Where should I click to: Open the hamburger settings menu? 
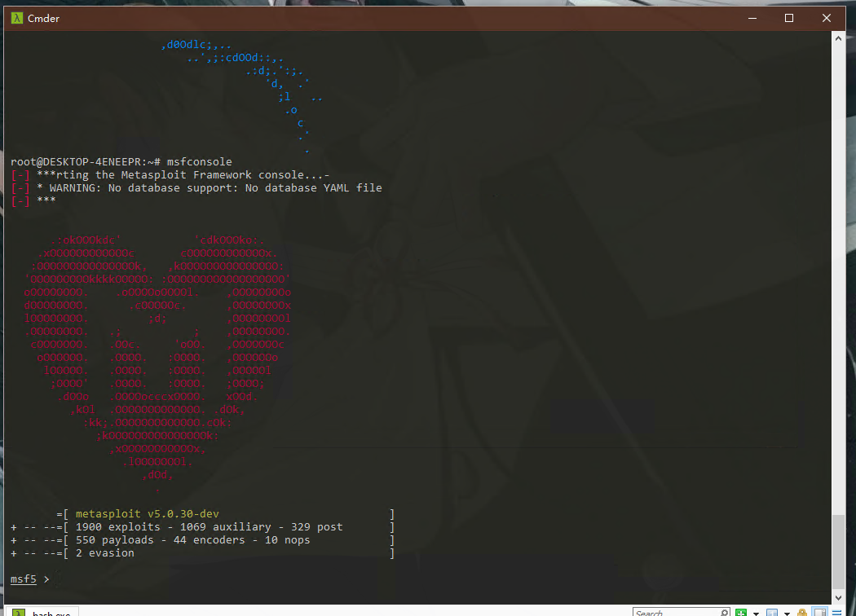click(x=837, y=613)
